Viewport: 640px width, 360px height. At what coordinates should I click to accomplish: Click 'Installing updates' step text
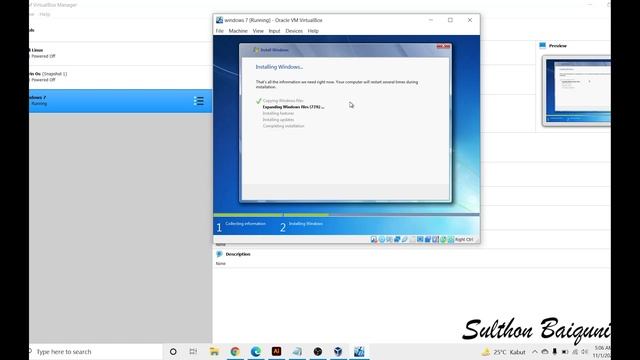point(278,120)
